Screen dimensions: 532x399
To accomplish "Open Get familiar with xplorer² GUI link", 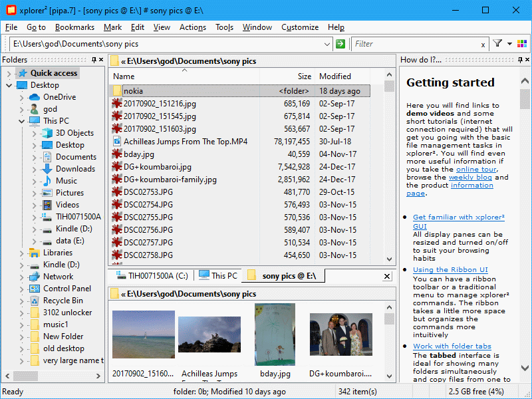I will (x=459, y=221).
